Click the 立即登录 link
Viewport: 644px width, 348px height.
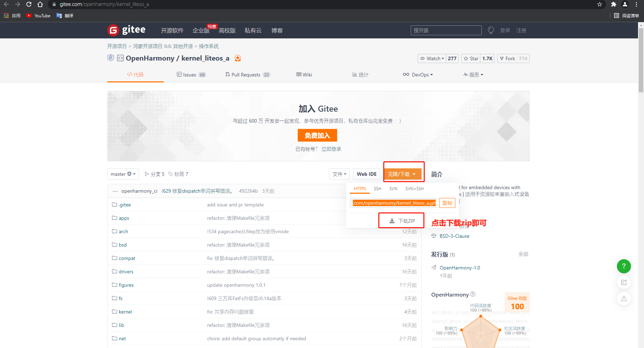click(332, 149)
